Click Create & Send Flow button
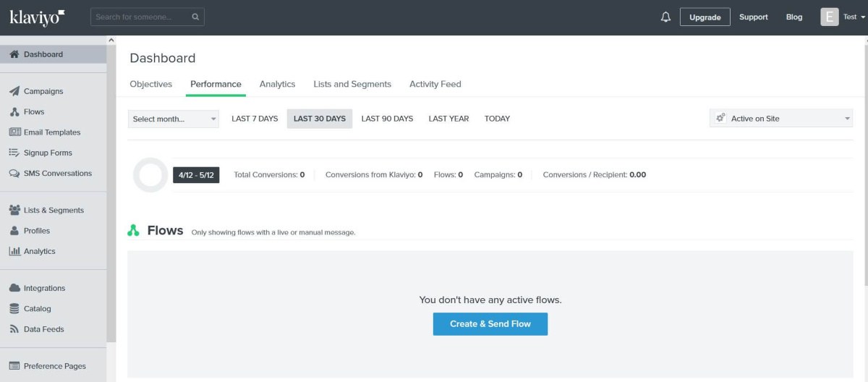 (490, 324)
